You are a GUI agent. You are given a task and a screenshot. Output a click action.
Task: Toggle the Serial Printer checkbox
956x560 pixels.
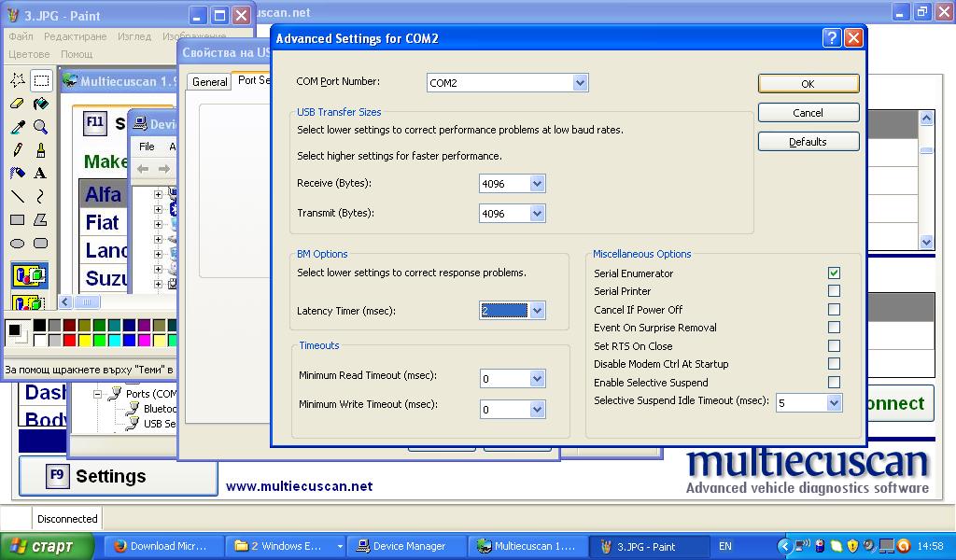(x=834, y=290)
